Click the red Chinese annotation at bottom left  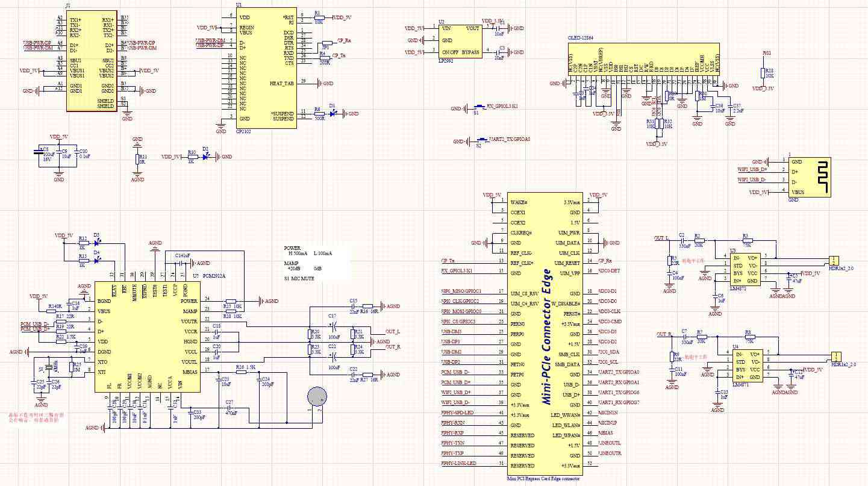[x=36, y=418]
